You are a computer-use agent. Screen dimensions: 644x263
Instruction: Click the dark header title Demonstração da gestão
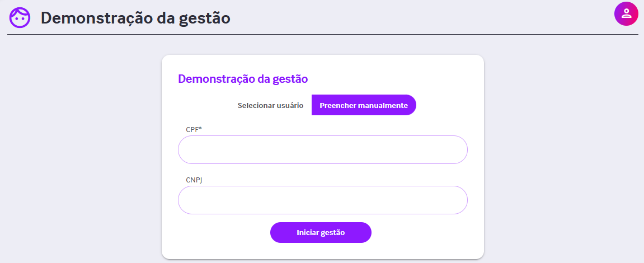(135, 18)
